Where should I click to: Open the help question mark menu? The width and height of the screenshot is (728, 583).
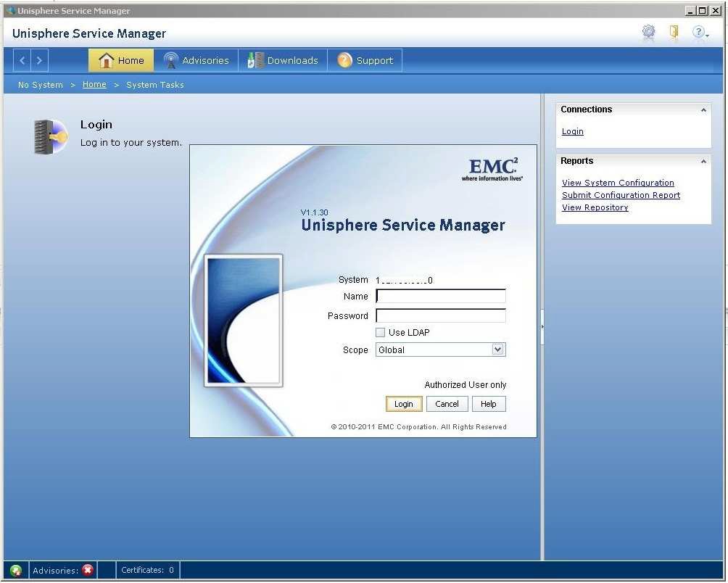tap(700, 32)
